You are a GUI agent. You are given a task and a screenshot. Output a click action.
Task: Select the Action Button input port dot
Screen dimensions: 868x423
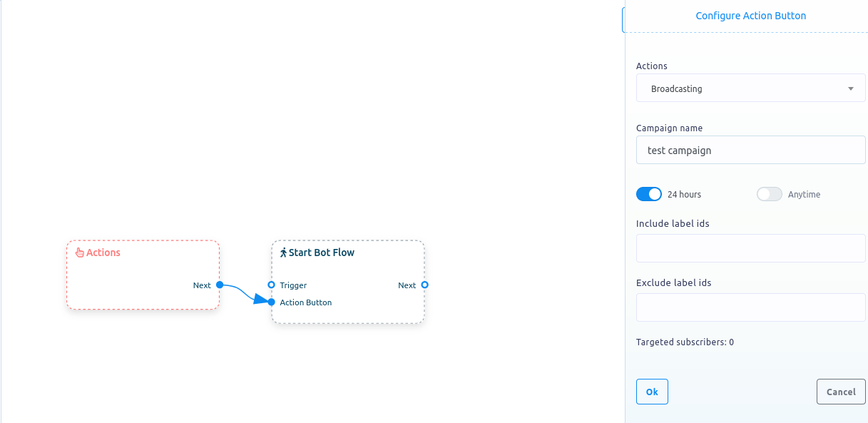pyautogui.click(x=271, y=302)
